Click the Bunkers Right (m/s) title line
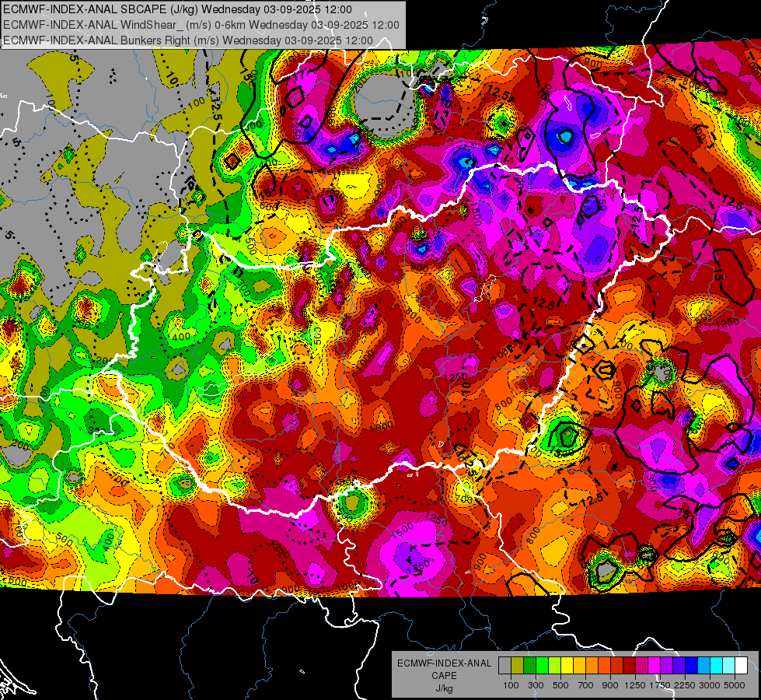The image size is (761, 700). point(188,40)
